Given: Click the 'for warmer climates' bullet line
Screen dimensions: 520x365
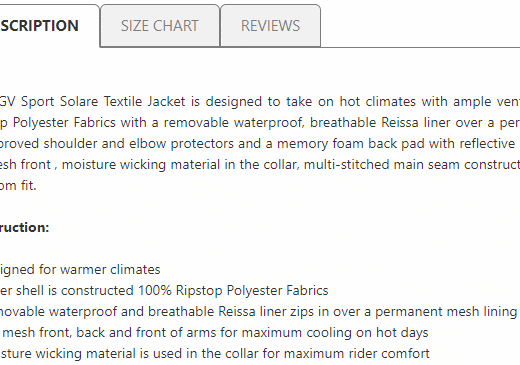Looking at the screenshot, I should click(80, 269).
